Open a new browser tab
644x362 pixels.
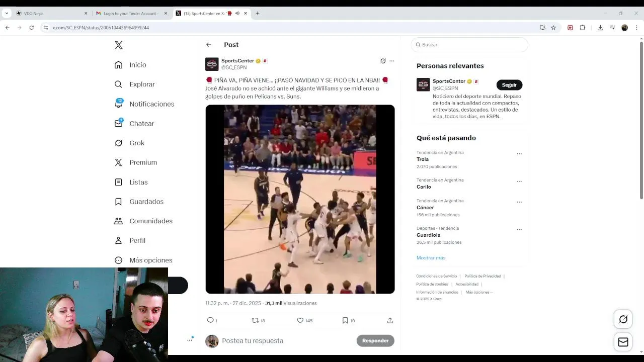coord(258,14)
